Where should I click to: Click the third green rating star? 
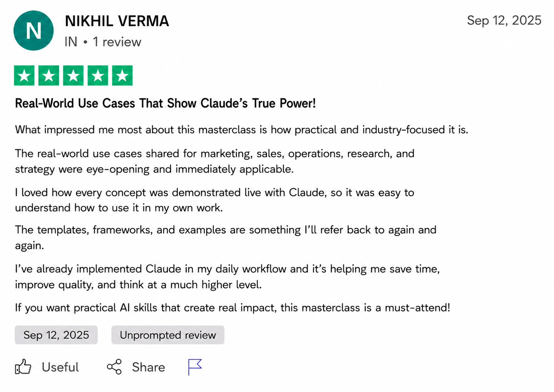click(73, 76)
